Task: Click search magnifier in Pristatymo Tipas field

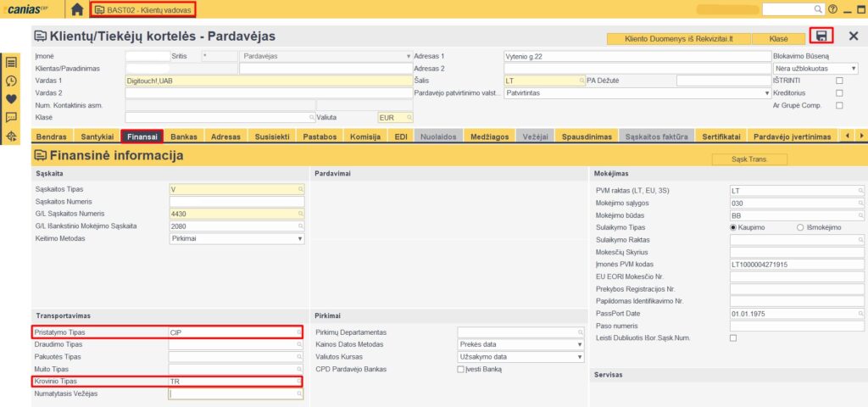Action: coord(299,332)
